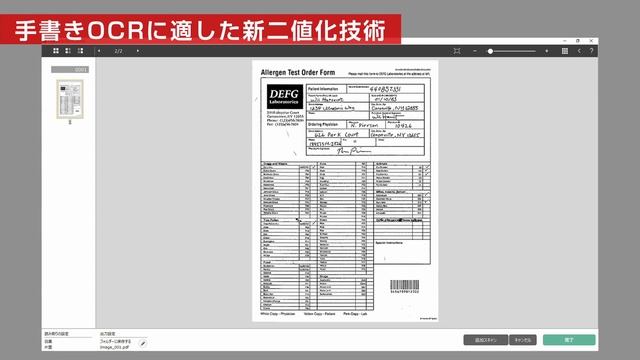Open help via the question mark icon
This screenshot has height=360, width=640.
click(x=591, y=51)
